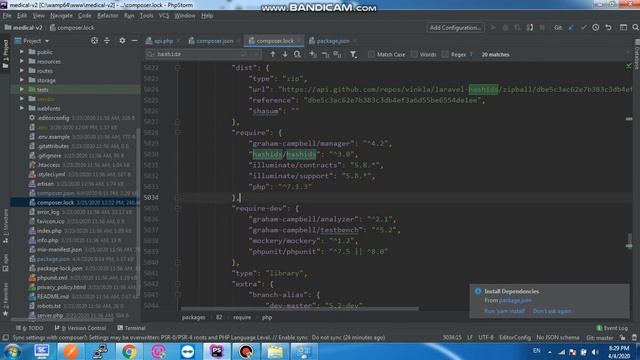Open PhpStorm from the Windows taskbar
640x360 pixels.
pos(217,351)
